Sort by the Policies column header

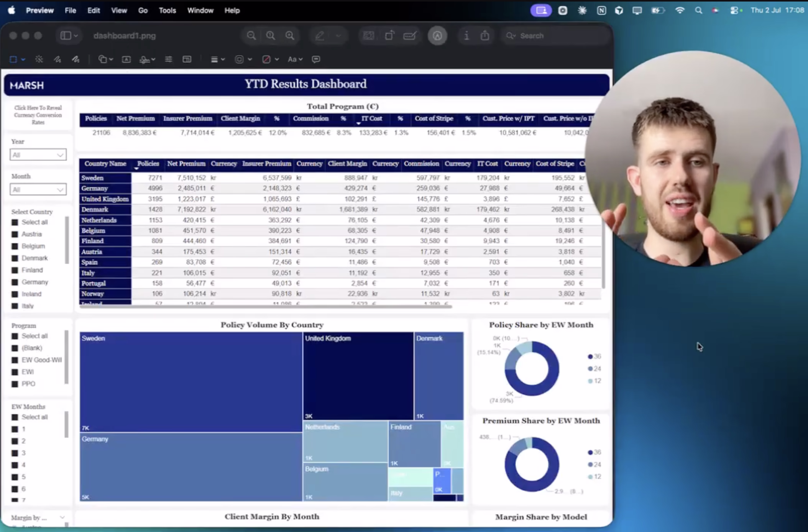148,164
